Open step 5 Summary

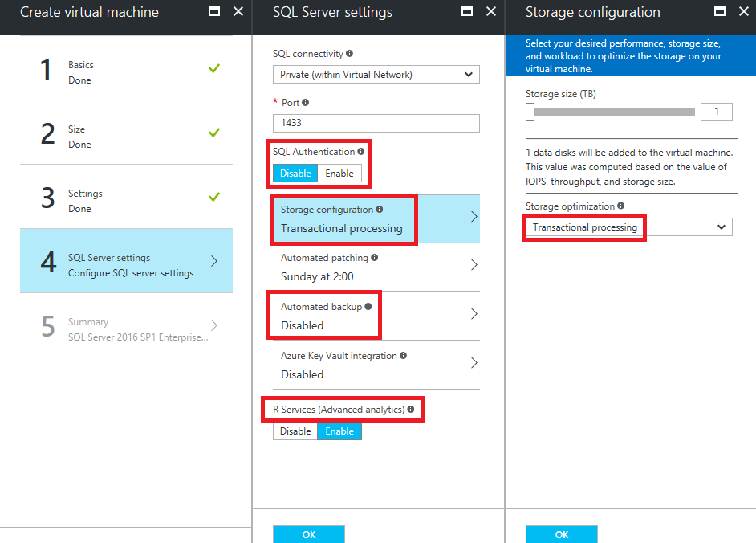pyautogui.click(x=126, y=325)
